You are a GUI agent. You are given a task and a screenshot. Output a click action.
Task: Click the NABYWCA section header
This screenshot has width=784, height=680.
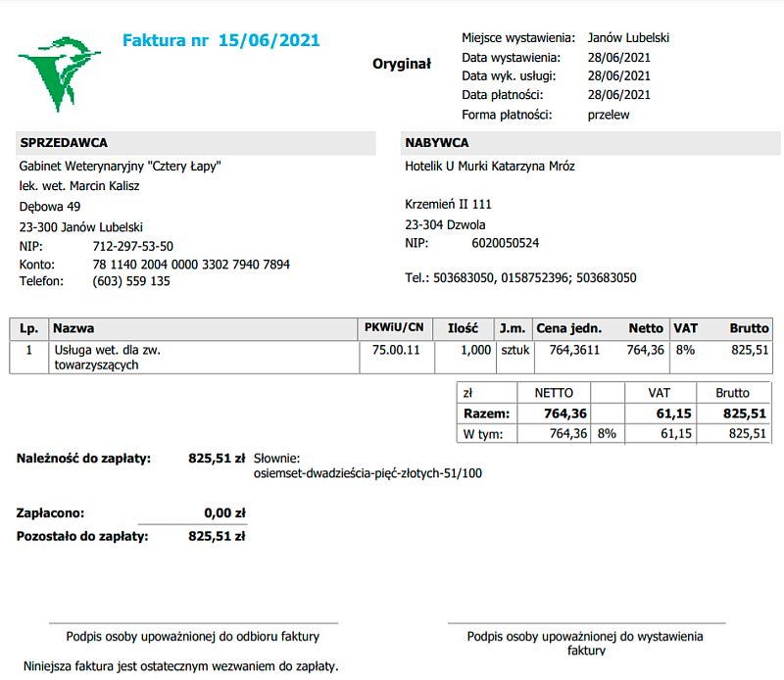point(436,143)
